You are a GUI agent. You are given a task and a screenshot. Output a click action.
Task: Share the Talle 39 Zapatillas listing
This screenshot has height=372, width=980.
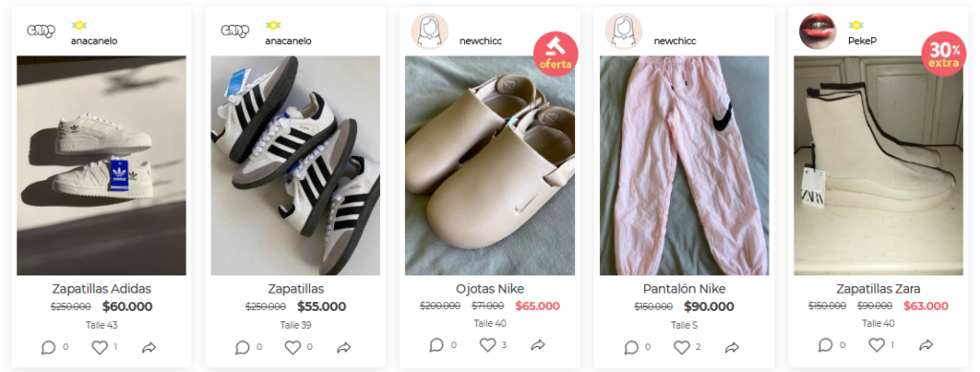[344, 348]
